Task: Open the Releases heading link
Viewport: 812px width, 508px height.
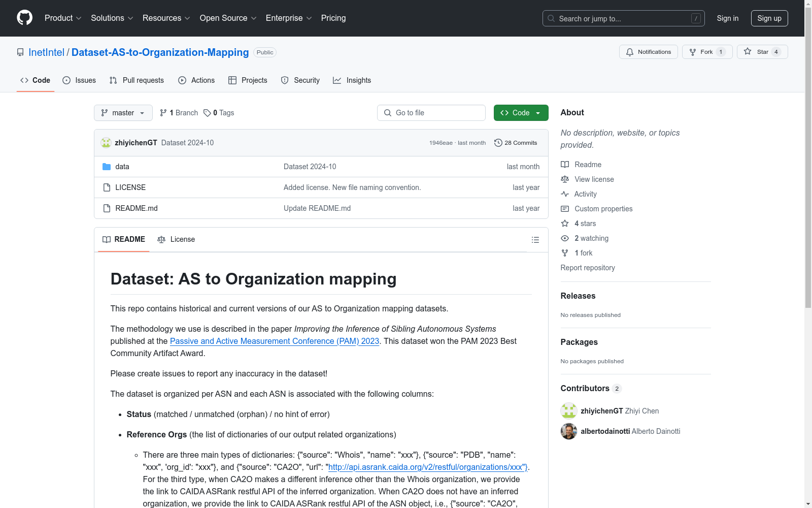Action: [578, 296]
